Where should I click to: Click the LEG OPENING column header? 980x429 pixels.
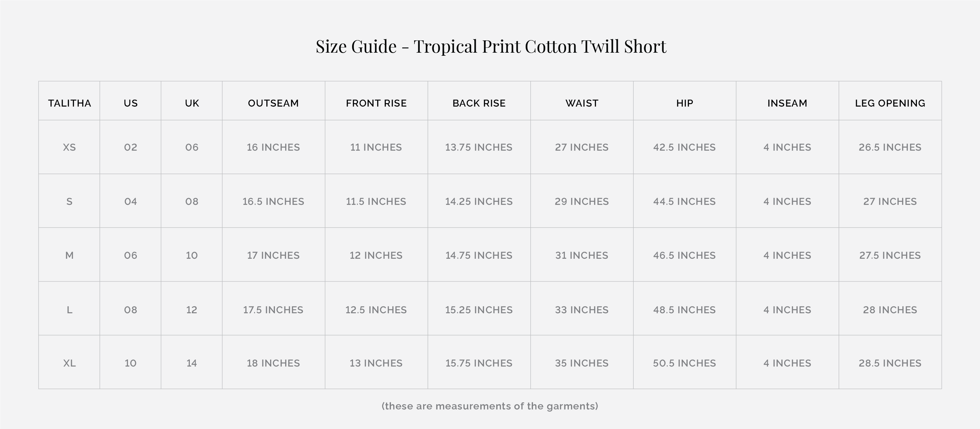890,103
